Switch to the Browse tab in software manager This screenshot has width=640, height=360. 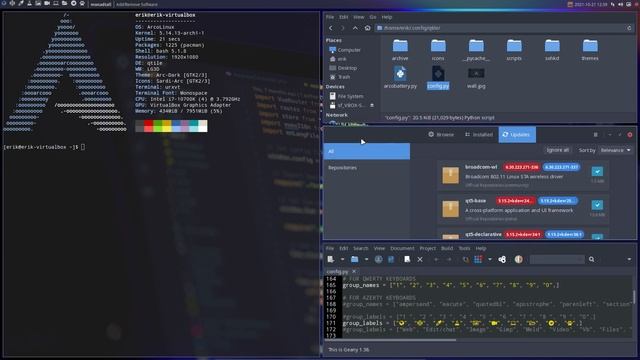[x=441, y=134]
